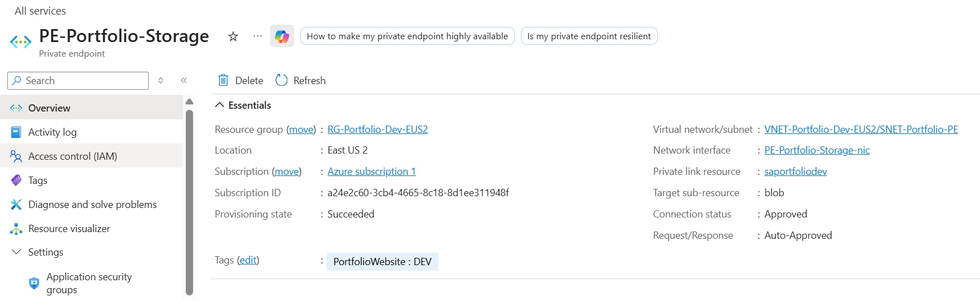
Task: Click the Delete trash icon
Action: [223, 80]
